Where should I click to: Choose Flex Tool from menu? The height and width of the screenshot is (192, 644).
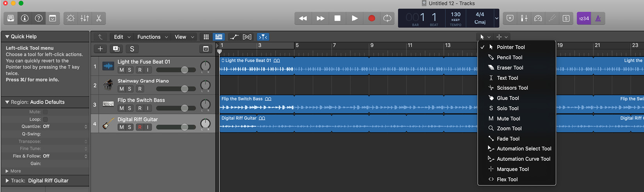(x=517, y=179)
